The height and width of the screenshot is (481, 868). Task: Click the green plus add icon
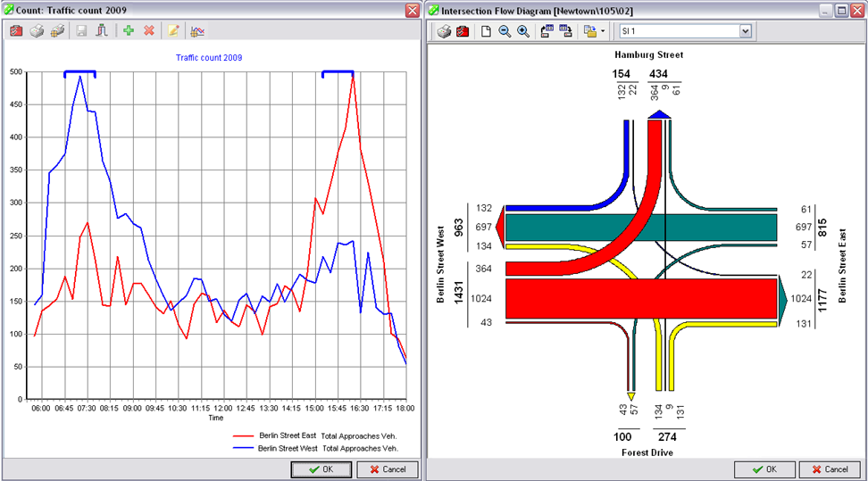[x=129, y=31]
